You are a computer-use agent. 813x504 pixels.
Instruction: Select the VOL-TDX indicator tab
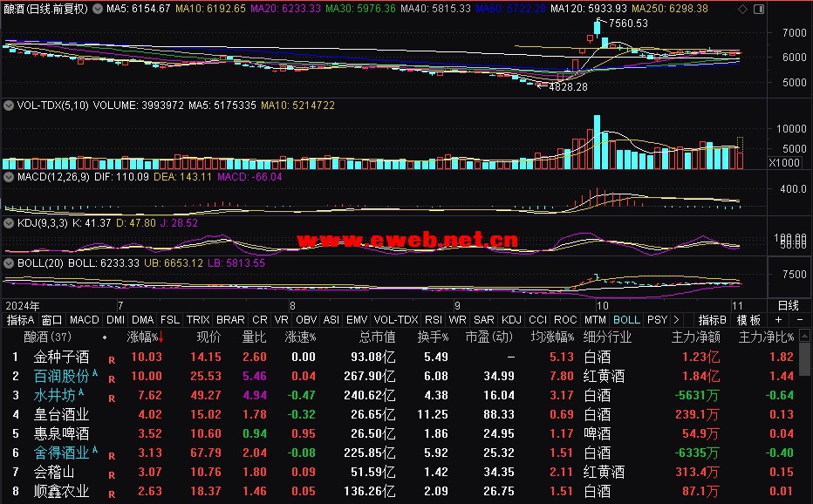[396, 320]
